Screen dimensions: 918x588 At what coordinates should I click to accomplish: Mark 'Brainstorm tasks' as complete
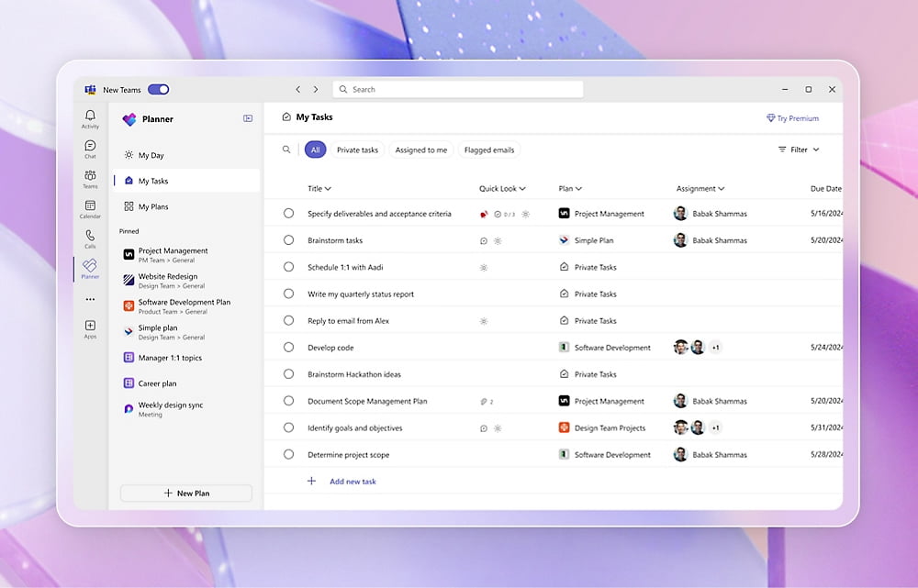pyautogui.click(x=288, y=240)
